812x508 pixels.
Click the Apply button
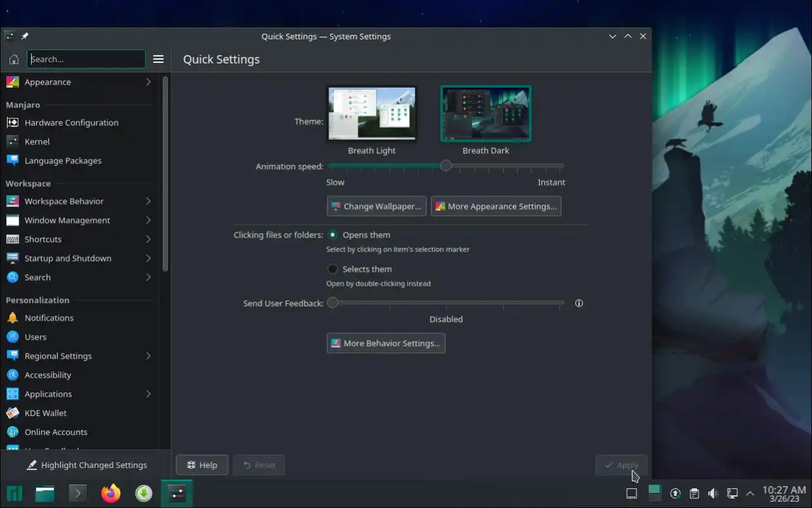pos(622,465)
